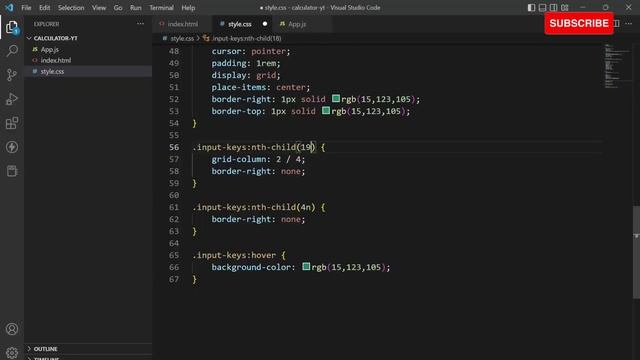Click 'place-items: center;' text
This screenshot has width=640, height=360.
260,87
